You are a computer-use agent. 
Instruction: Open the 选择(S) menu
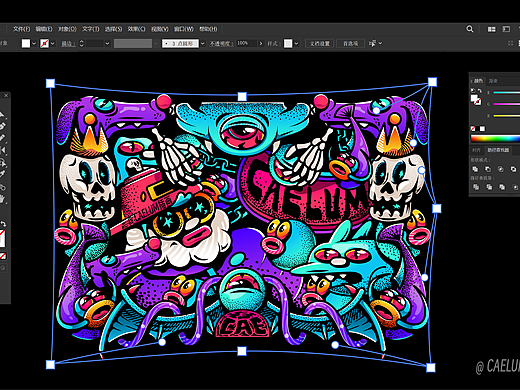pos(113,29)
